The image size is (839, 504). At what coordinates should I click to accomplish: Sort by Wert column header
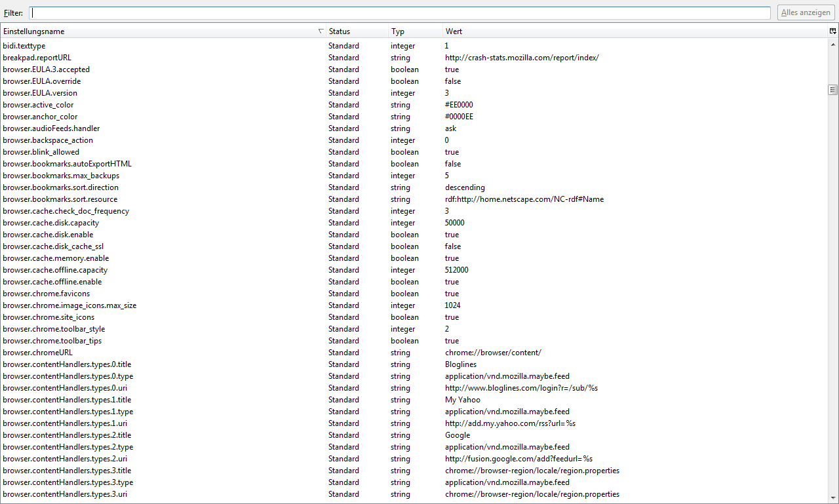coord(635,31)
